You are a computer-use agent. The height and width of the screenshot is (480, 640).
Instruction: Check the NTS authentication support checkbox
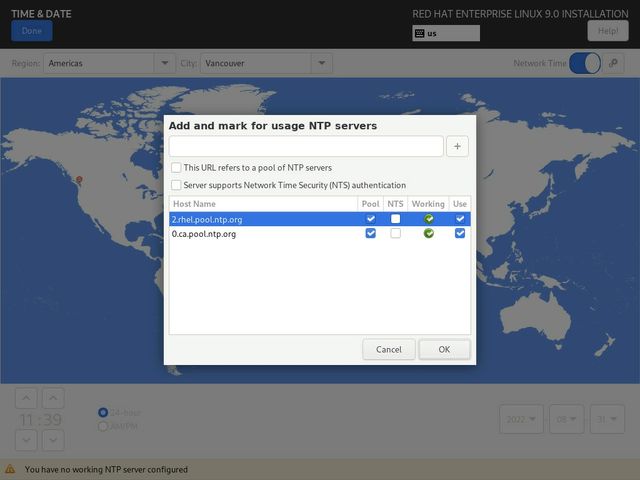[x=176, y=185]
